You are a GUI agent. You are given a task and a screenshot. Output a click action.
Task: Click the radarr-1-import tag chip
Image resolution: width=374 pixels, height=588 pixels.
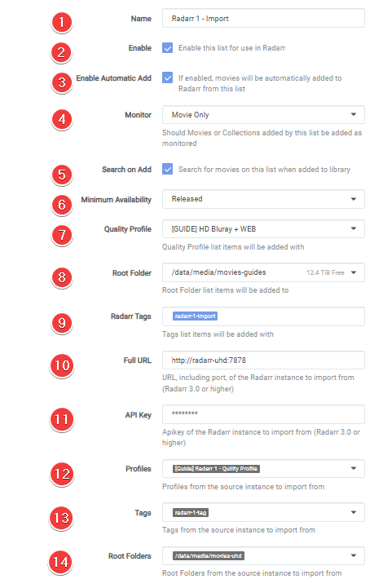(x=195, y=316)
